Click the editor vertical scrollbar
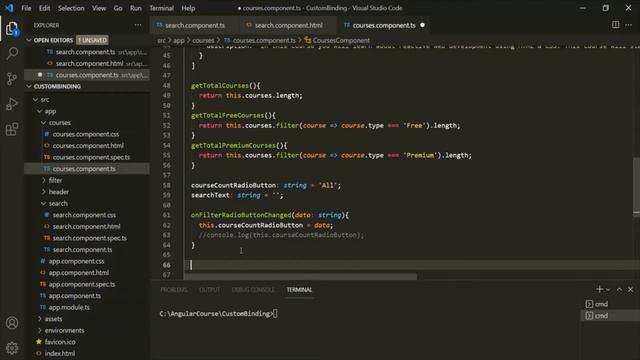The image size is (640, 360). pyautogui.click(x=636, y=187)
